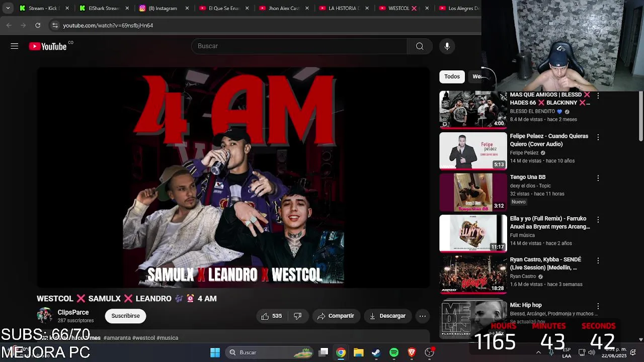Open options for Ella y yo video

[598, 220]
